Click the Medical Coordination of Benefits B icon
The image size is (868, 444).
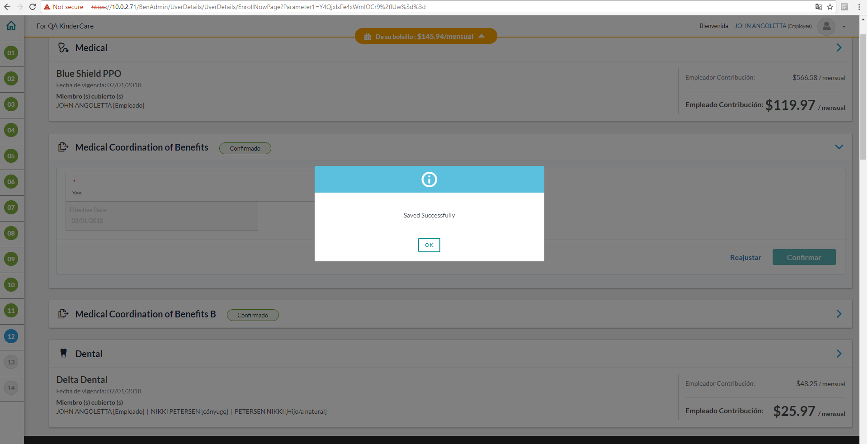pyautogui.click(x=63, y=314)
